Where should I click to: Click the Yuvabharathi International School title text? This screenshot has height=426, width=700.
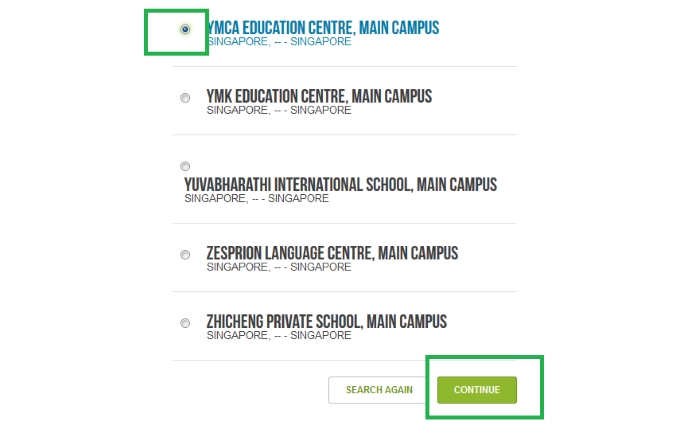[341, 184]
